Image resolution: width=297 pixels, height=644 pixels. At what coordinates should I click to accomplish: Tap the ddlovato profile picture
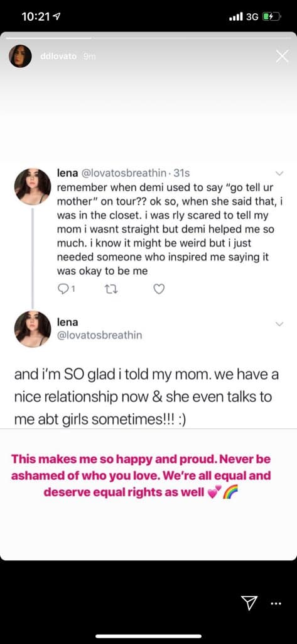click(20, 56)
